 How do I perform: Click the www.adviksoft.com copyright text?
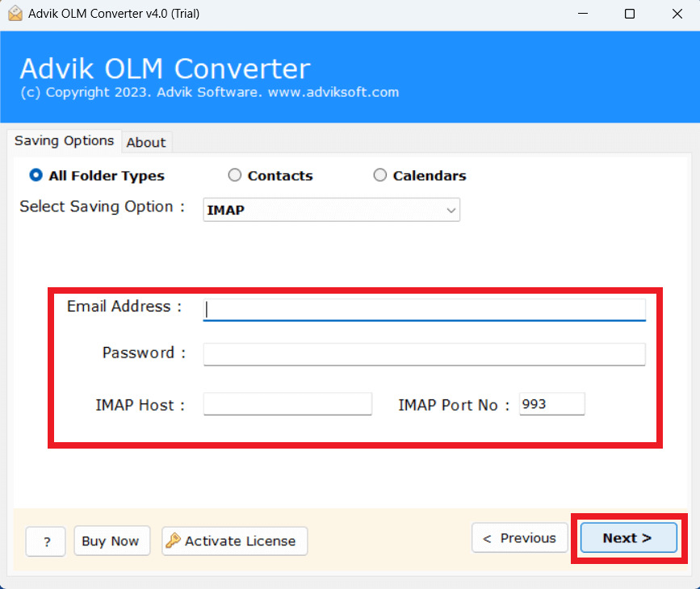click(x=333, y=92)
